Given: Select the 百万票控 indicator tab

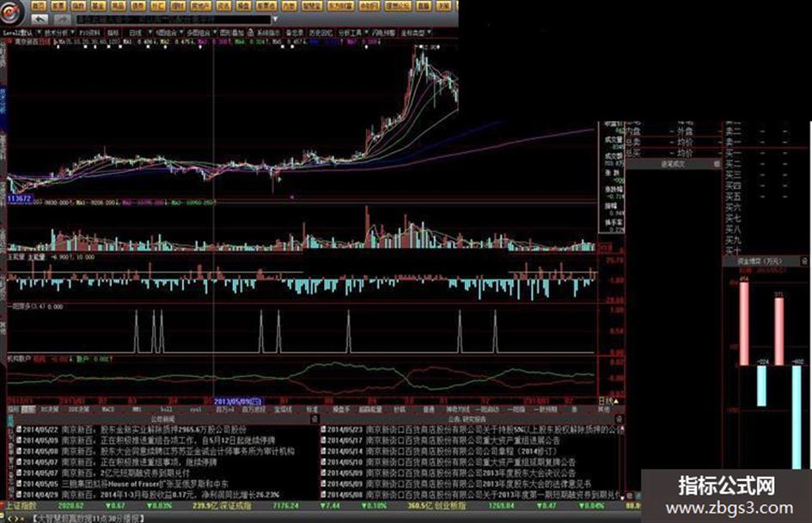Looking at the screenshot, I should click(x=253, y=410).
